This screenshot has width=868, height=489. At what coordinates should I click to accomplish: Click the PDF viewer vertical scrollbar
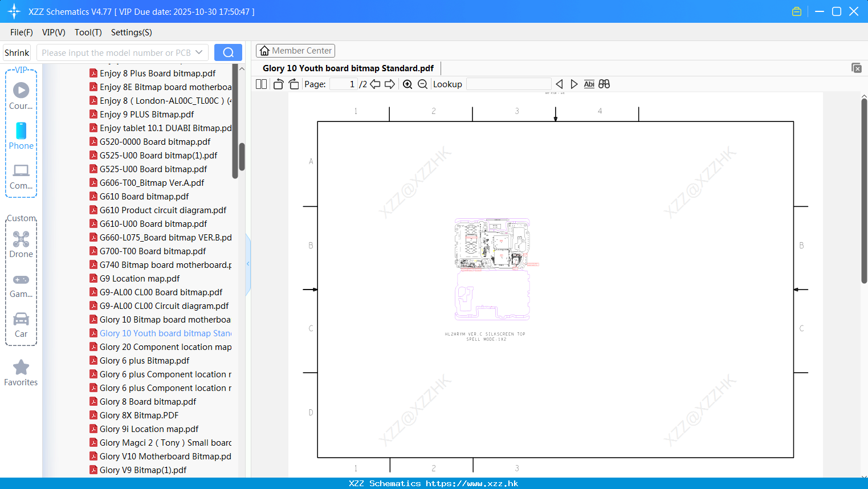pos(864,190)
